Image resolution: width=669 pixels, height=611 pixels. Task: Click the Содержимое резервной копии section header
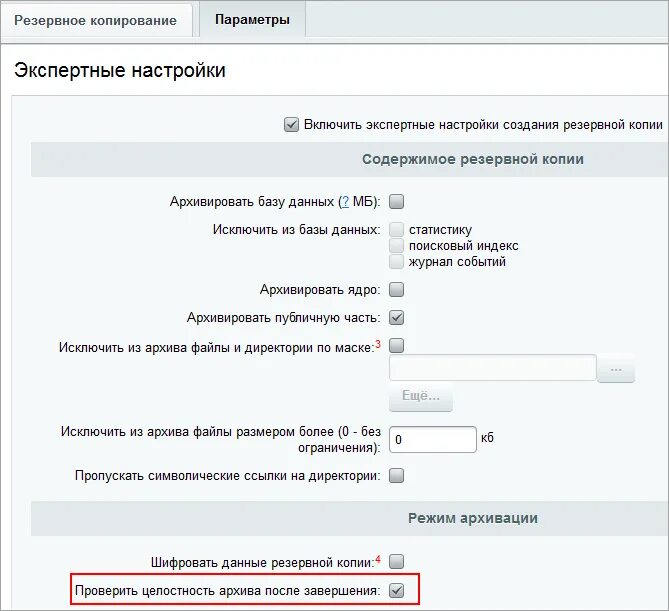[473, 159]
